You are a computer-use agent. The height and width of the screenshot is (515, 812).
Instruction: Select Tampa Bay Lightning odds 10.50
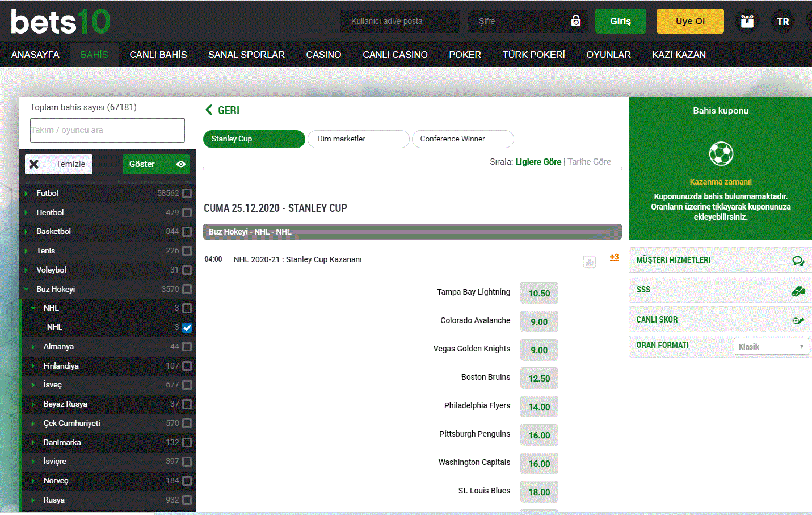(539, 293)
